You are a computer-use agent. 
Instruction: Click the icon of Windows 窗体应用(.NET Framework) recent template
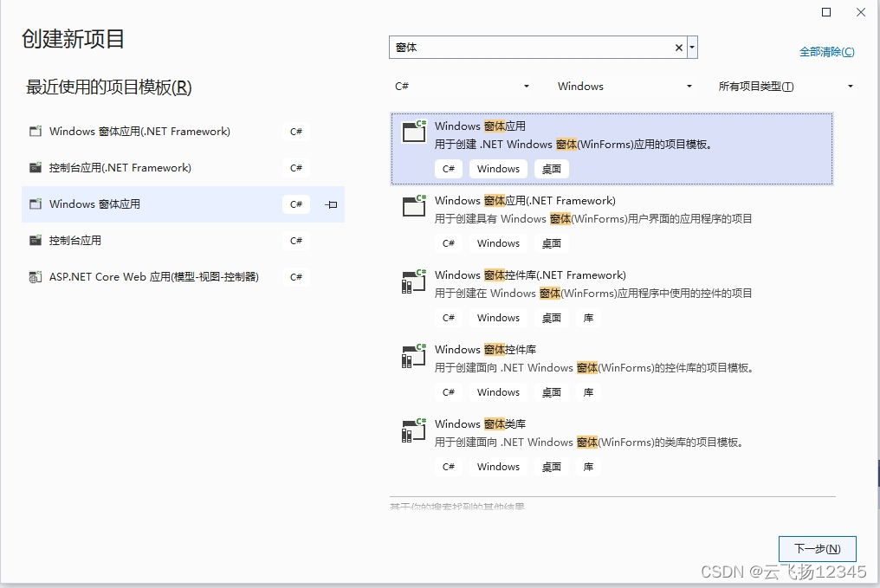coord(36,132)
